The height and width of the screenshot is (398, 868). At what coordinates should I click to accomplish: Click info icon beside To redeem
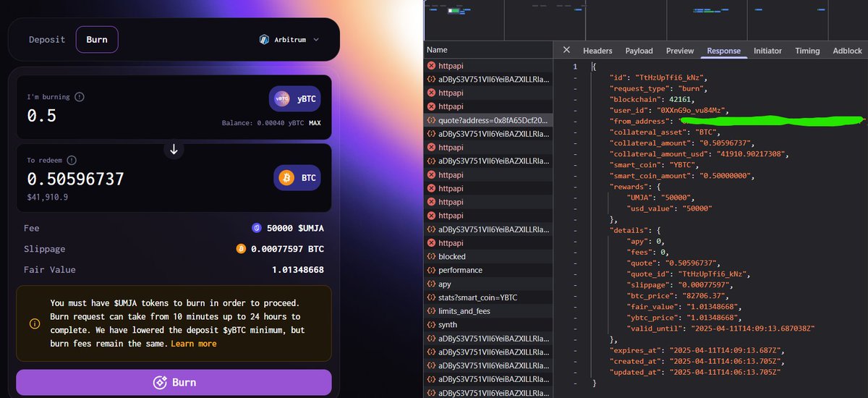72,160
